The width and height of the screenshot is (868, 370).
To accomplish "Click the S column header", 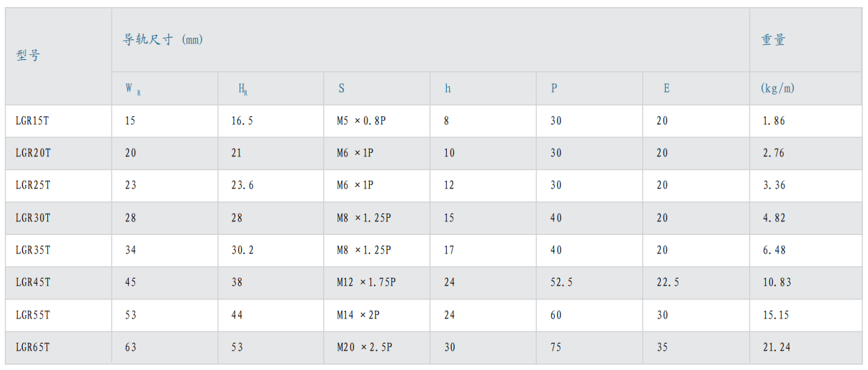I will (342, 89).
